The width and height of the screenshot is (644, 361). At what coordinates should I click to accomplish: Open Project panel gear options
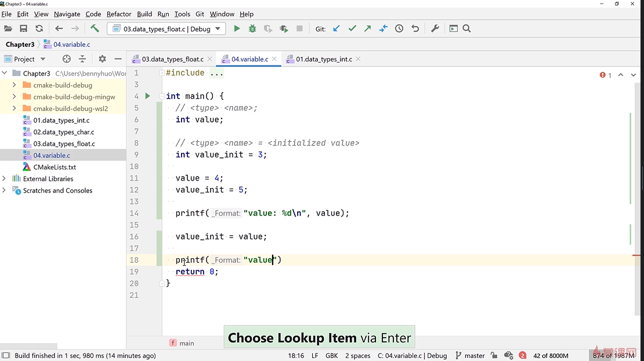click(x=102, y=59)
